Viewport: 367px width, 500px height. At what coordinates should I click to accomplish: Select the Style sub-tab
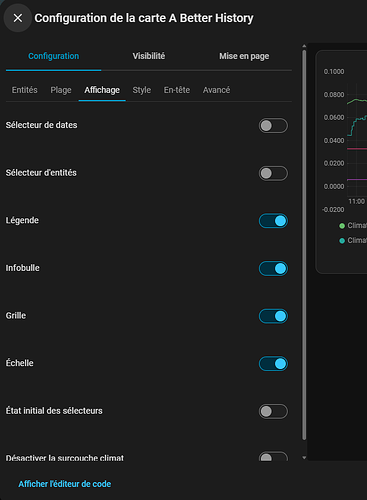coord(142,90)
